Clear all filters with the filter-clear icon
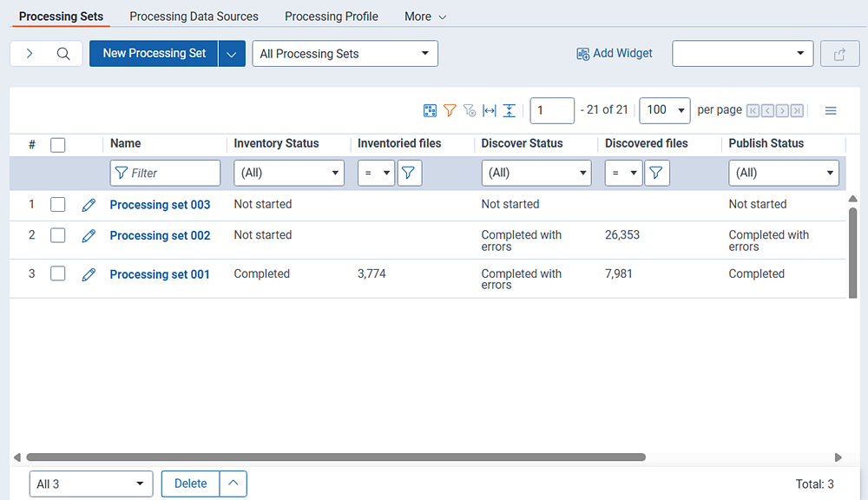 (x=470, y=110)
